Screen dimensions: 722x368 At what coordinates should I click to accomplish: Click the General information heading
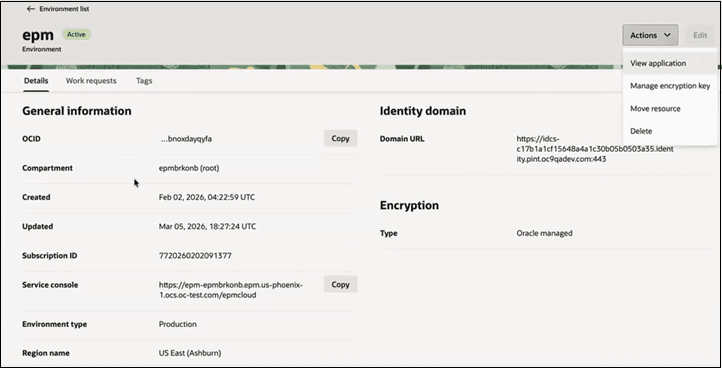click(x=76, y=111)
